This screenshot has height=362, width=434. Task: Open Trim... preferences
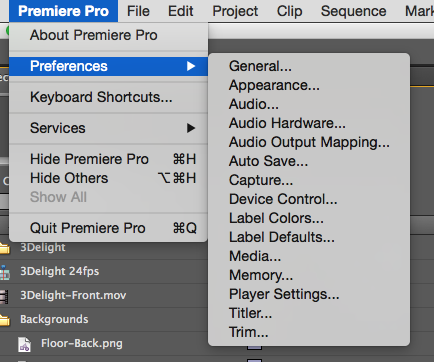pos(309,332)
